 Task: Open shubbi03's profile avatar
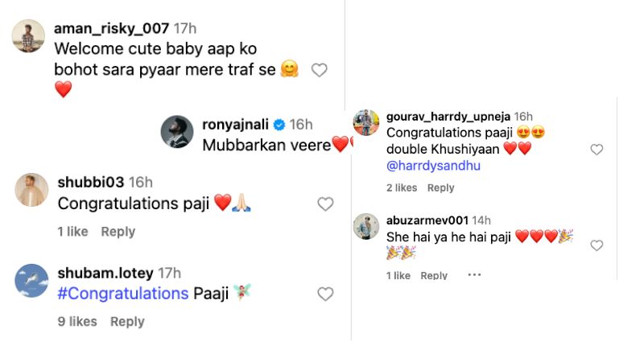32,190
